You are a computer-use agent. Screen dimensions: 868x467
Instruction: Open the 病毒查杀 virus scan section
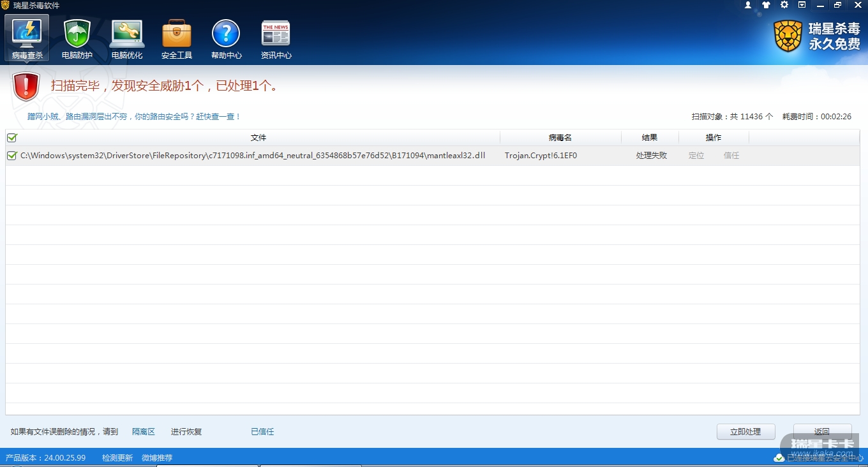27,38
